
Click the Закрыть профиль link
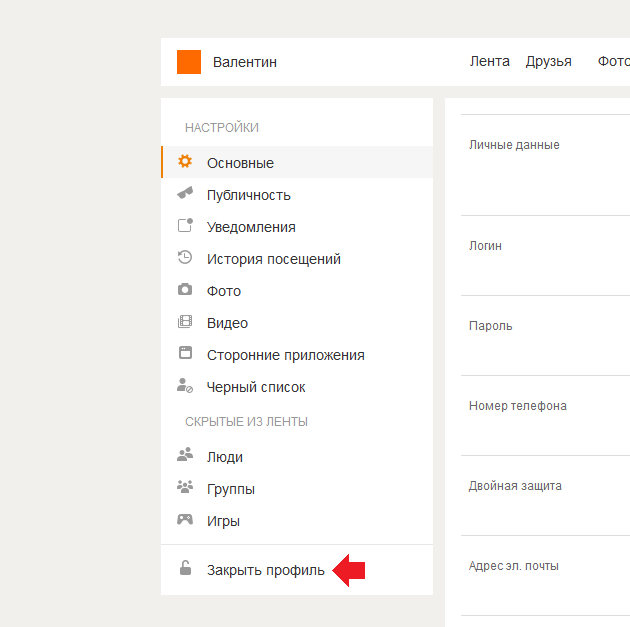(265, 570)
